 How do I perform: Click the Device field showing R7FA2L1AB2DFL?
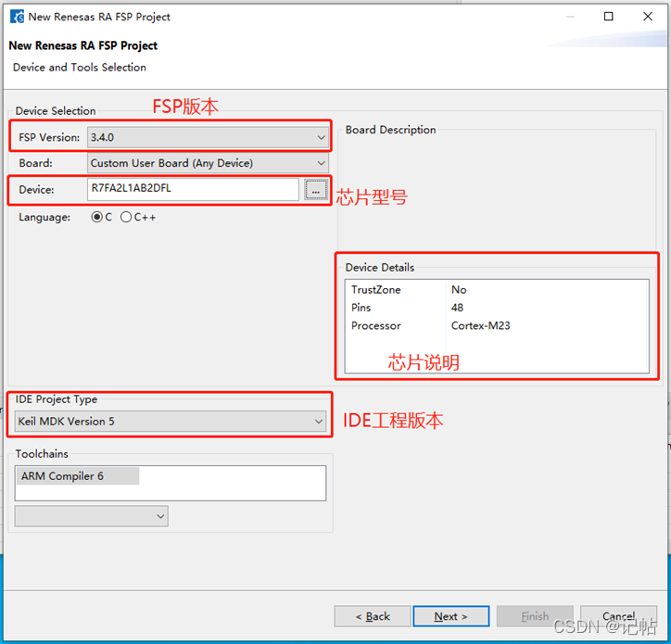pyautogui.click(x=193, y=189)
